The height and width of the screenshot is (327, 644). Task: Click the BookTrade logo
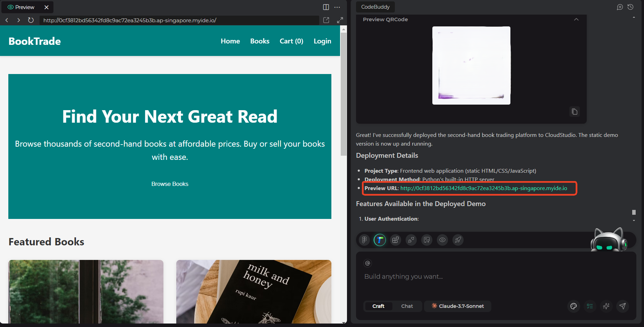point(35,41)
